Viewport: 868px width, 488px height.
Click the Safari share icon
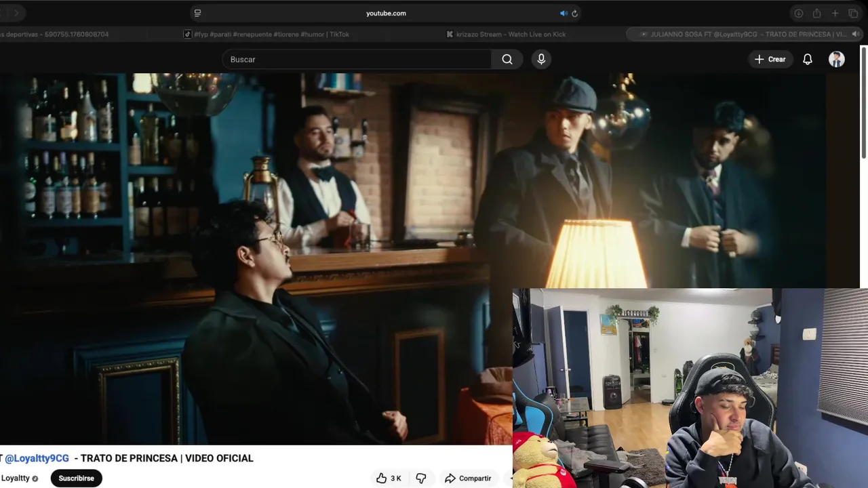[816, 13]
